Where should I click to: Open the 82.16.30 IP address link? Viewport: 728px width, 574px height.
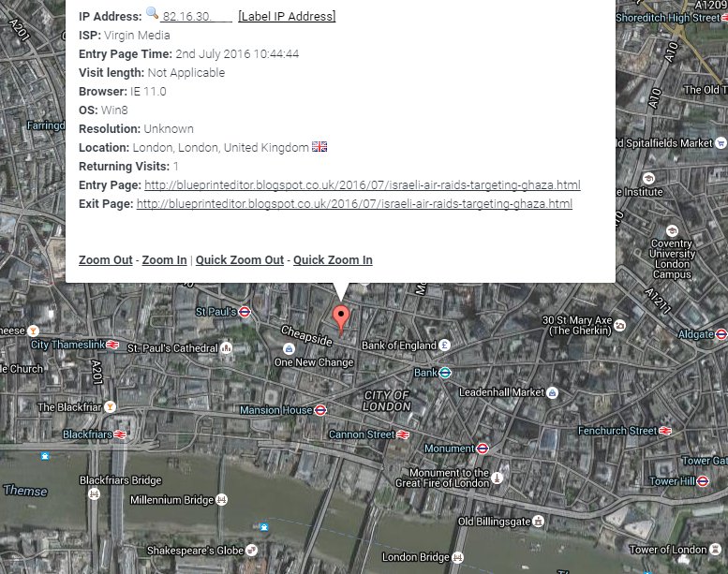[196, 16]
